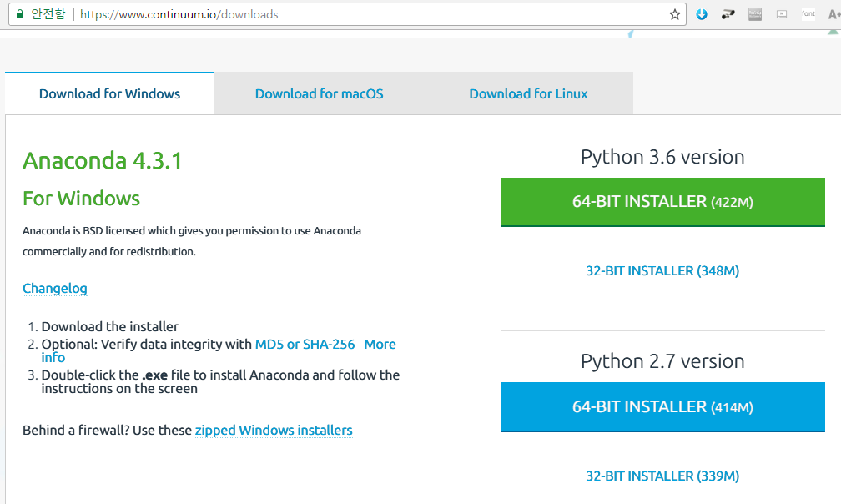Open the gray dictionary extension icon
This screenshot has width=841, height=504.
coord(755,14)
